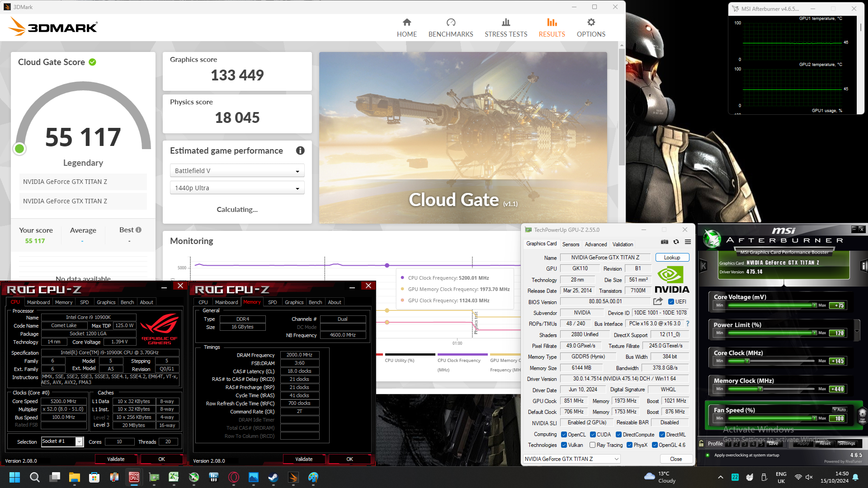868x488 pixels.
Task: Open STRESS TESTS in 3DMark
Action: point(506,28)
